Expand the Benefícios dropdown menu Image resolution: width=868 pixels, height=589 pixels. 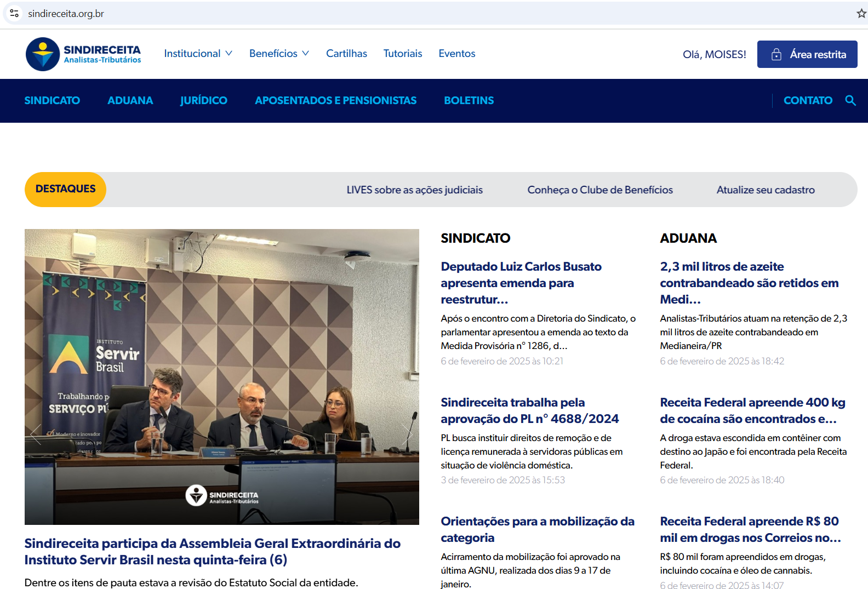tap(279, 54)
